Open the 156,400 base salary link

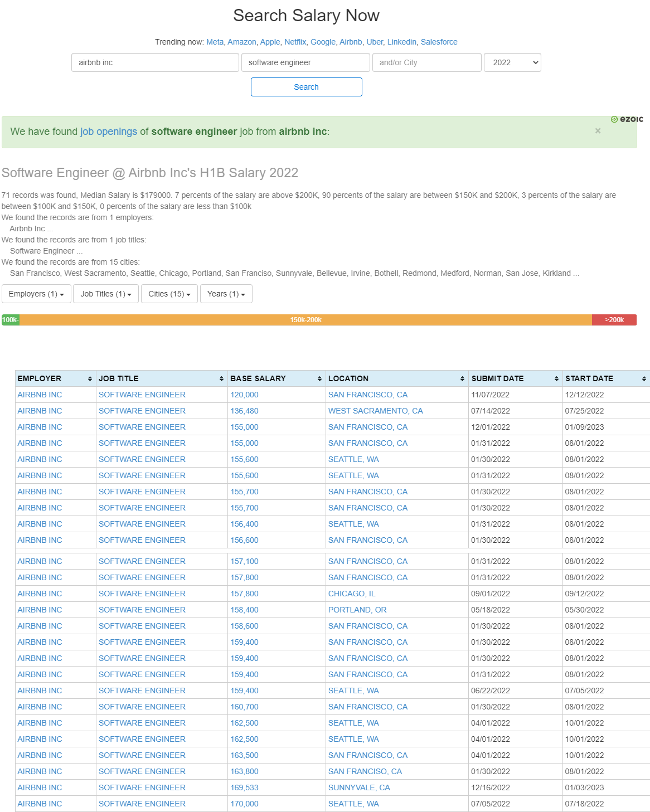(x=244, y=524)
